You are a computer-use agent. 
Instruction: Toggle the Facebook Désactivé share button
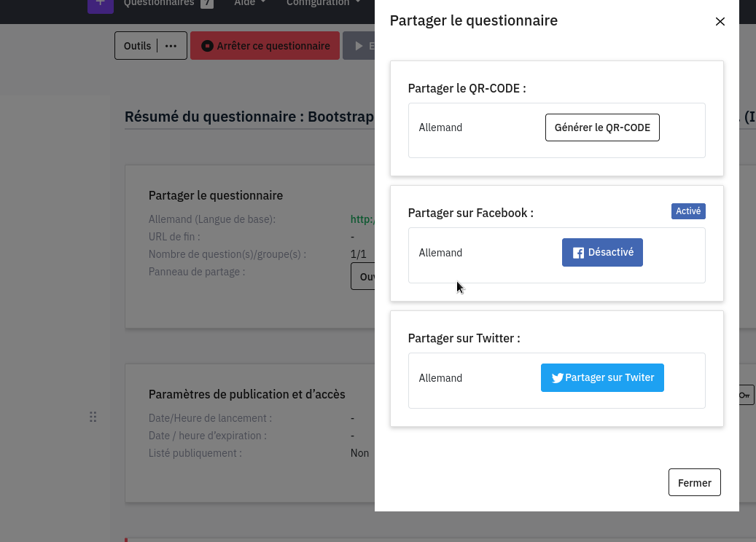[602, 253]
